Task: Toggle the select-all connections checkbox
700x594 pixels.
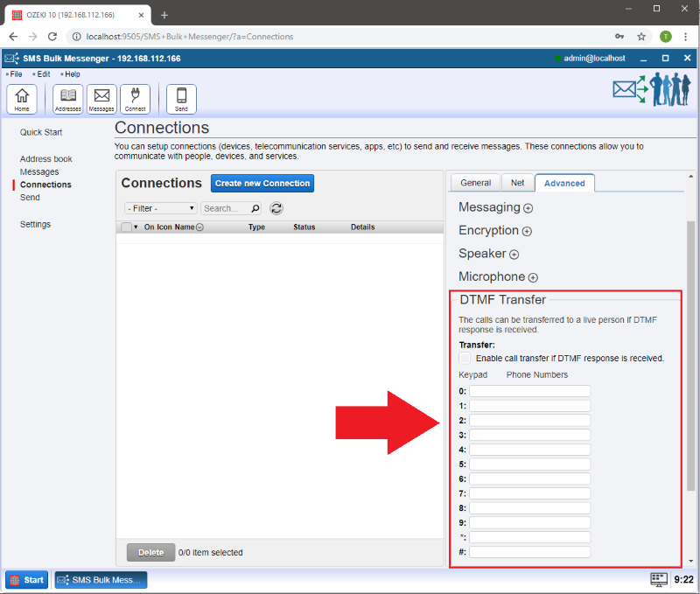Action: [126, 227]
